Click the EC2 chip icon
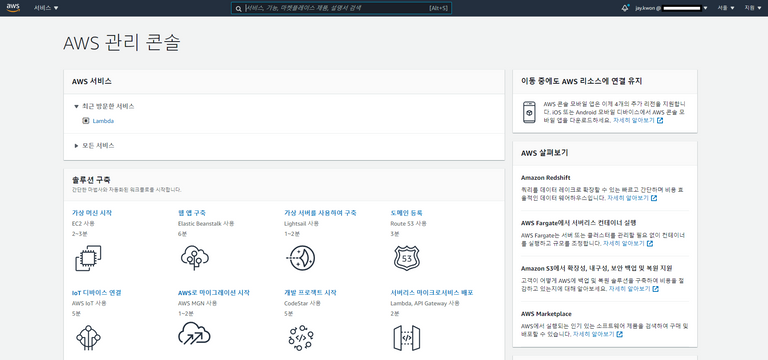This screenshot has height=360, width=768. (88, 258)
